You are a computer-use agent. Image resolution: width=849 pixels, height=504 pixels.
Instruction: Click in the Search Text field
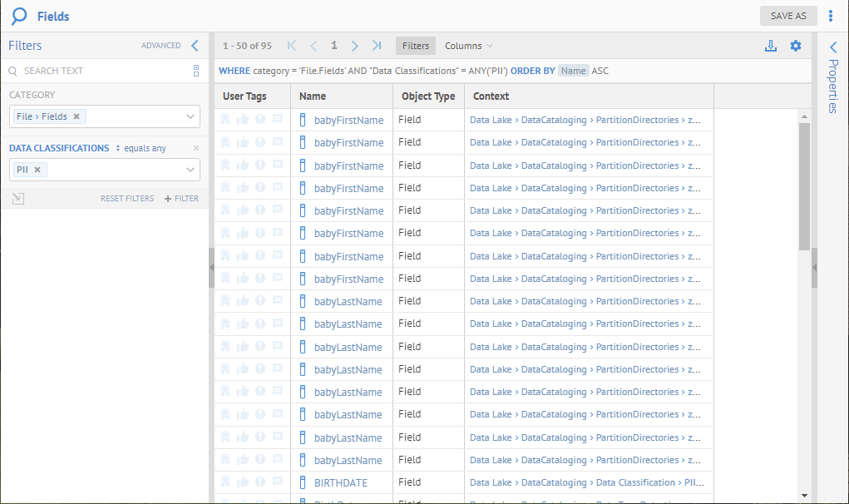click(x=100, y=71)
